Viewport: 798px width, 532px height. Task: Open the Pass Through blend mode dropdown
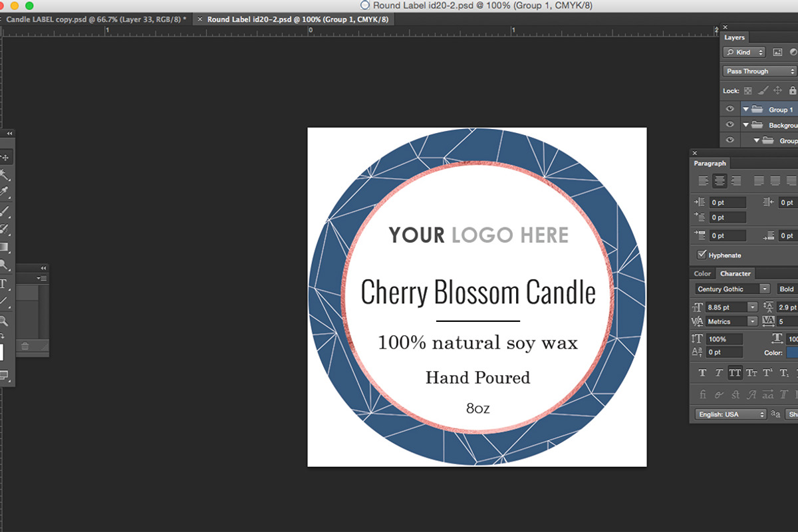tap(759, 71)
